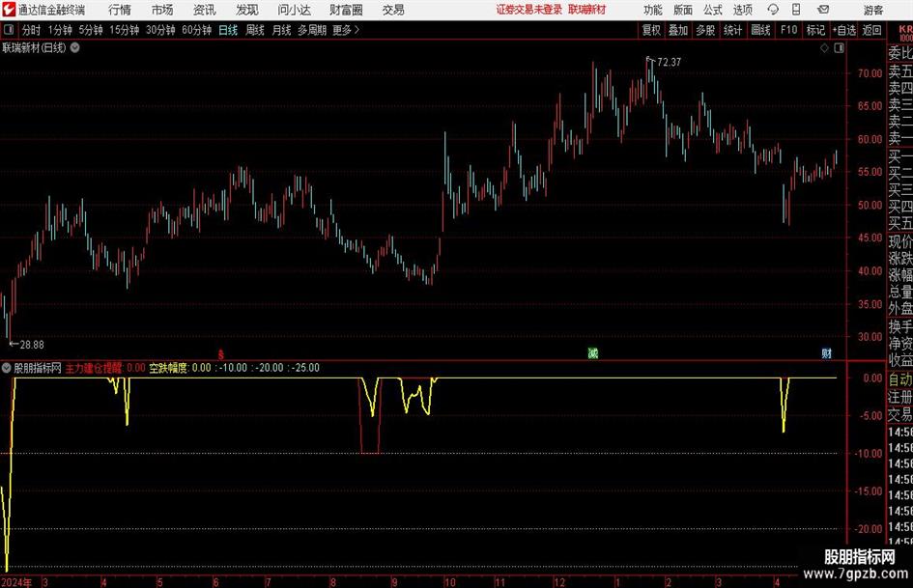Open the 市场 menu
This screenshot has width=913, height=588.
pos(162,10)
